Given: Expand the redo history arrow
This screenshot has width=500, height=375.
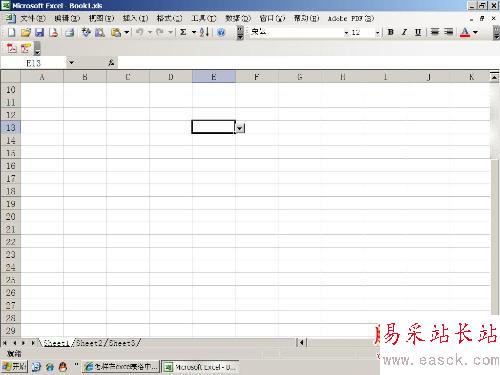Looking at the screenshot, I should click(170, 32).
